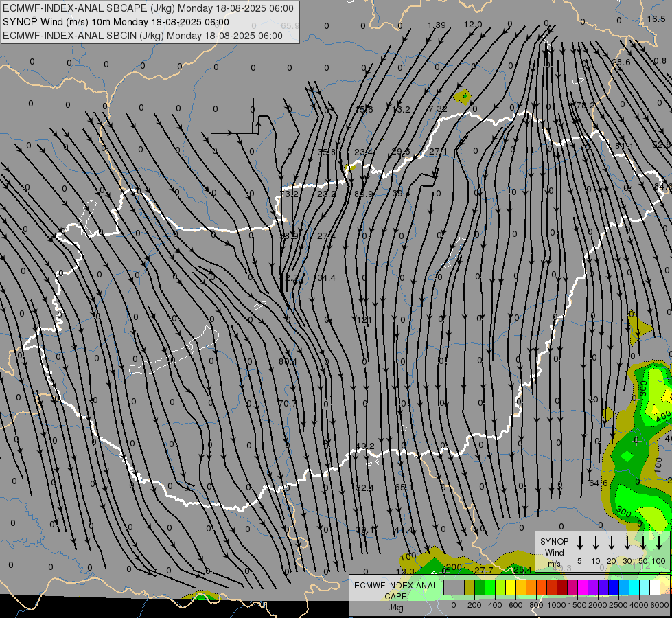This screenshot has width=672, height=618.
Task: Click the 6000 label on the CAPE scale
Action: 660,605
